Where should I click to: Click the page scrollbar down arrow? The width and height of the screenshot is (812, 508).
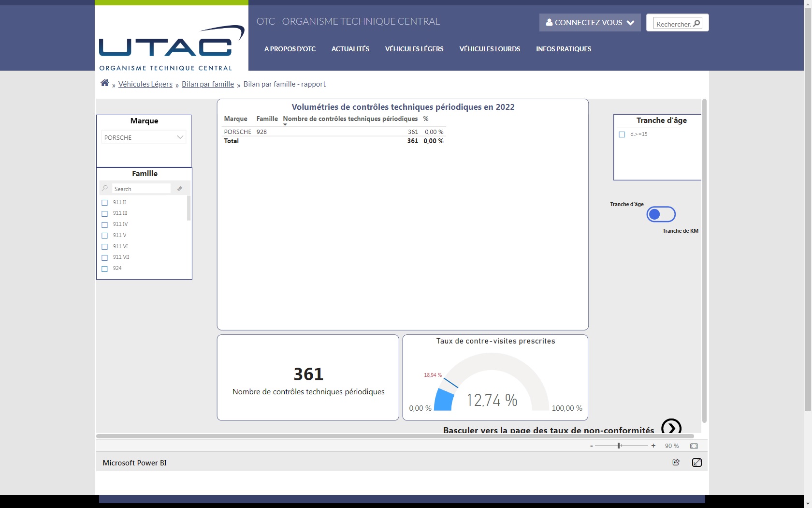[808, 504]
